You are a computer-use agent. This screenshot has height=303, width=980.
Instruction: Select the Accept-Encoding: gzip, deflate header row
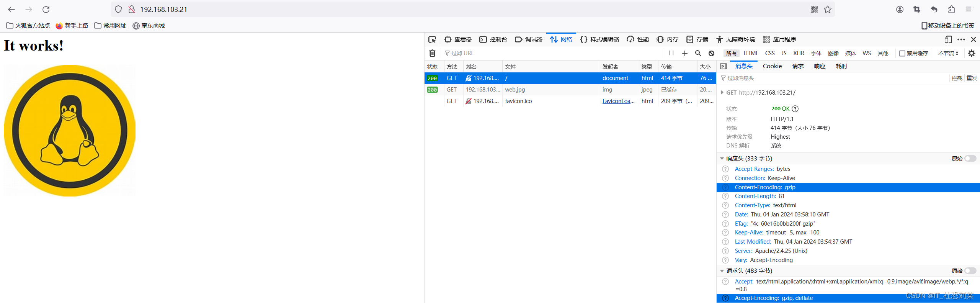(848, 298)
